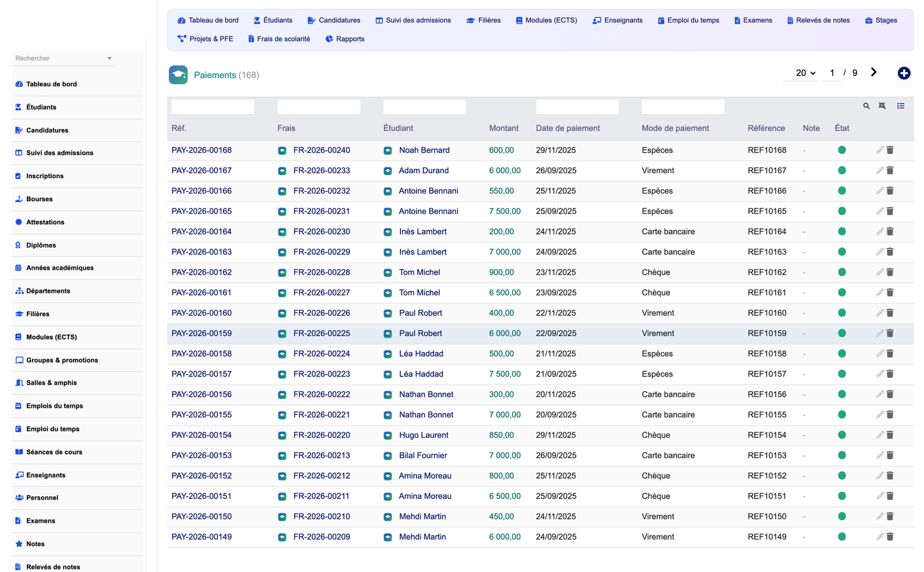Click reference REF10162 in the table
The image size is (924, 572).
pyautogui.click(x=767, y=272)
